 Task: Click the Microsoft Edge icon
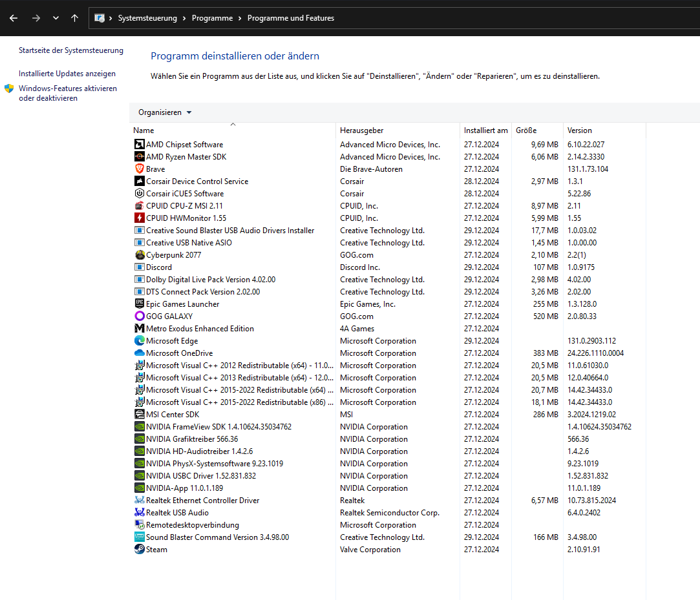139,341
